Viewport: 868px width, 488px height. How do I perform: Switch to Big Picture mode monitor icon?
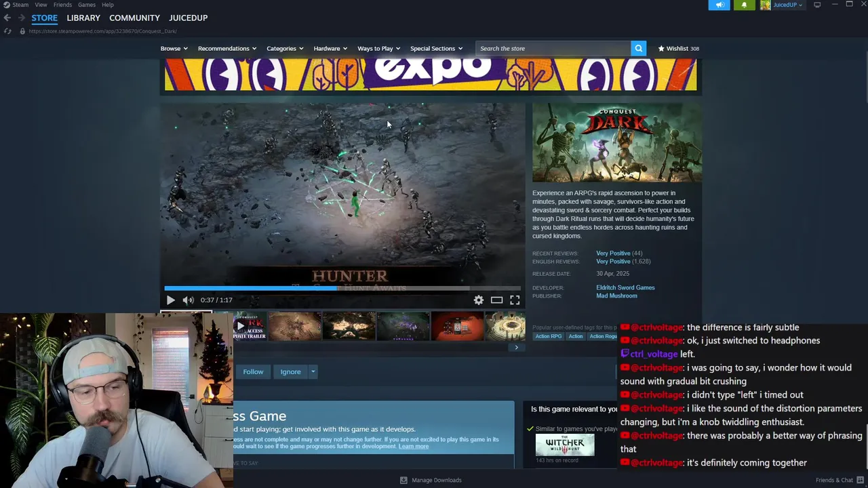(817, 5)
